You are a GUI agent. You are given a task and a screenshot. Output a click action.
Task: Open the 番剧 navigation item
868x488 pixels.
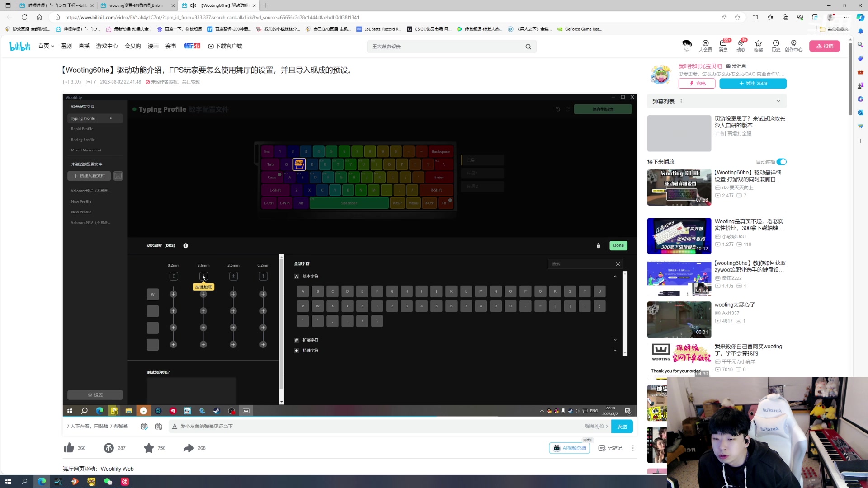click(66, 46)
